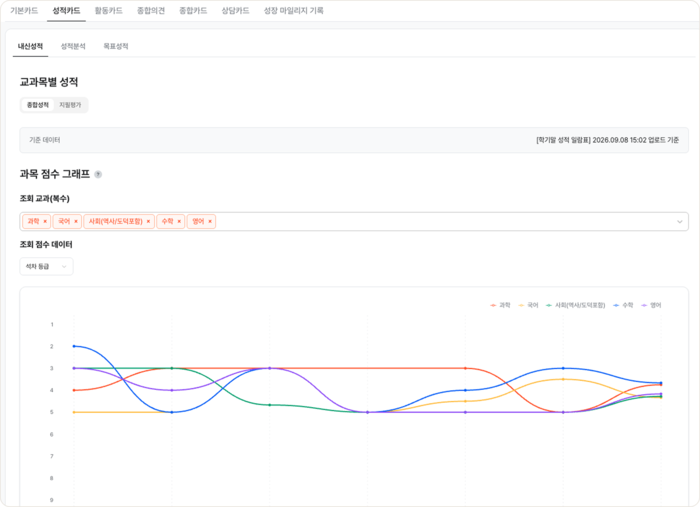Open the 성장 마일리지 기록 tab

coord(294,11)
